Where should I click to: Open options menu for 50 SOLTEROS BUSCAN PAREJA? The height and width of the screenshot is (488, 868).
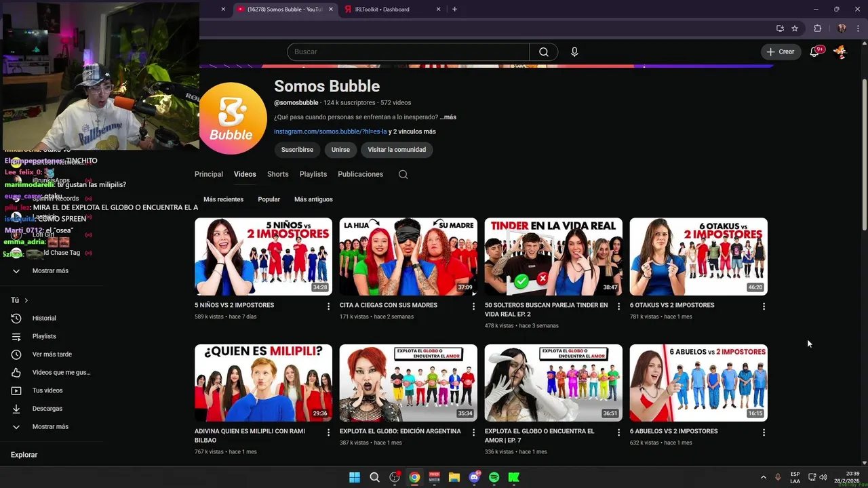[618, 306]
